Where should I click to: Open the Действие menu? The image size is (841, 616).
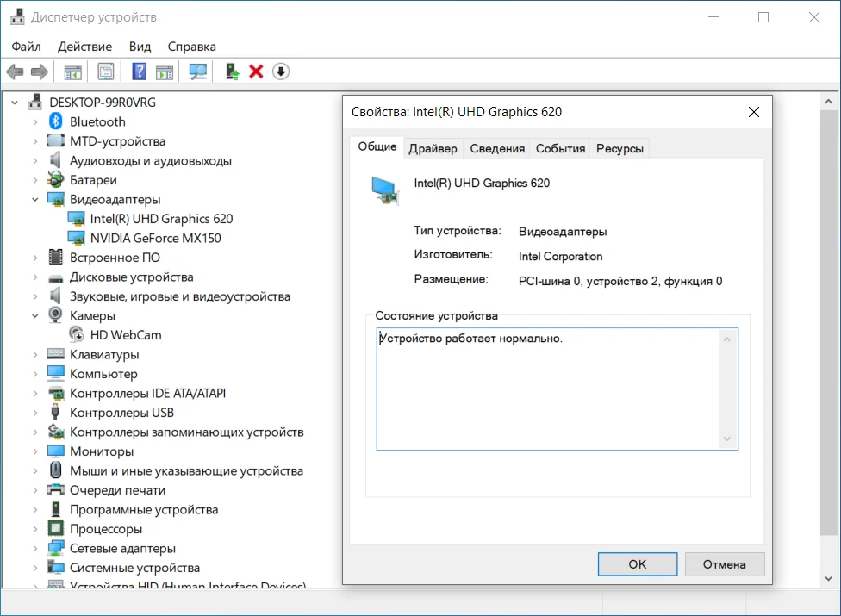[x=84, y=47]
